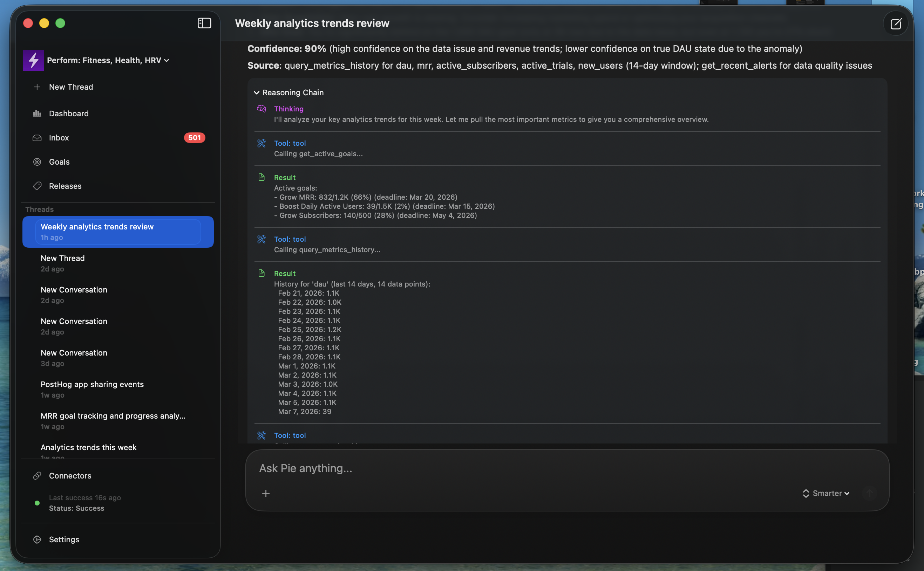Click the first Tool: tool step
Viewport: 924px width, 571px height.
click(x=290, y=143)
